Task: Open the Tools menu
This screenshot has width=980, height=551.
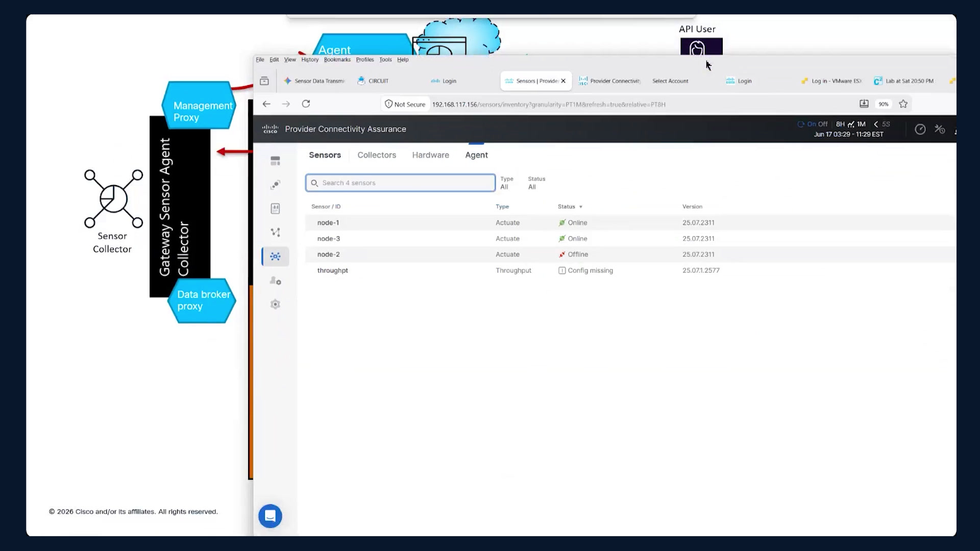Action: [385, 60]
